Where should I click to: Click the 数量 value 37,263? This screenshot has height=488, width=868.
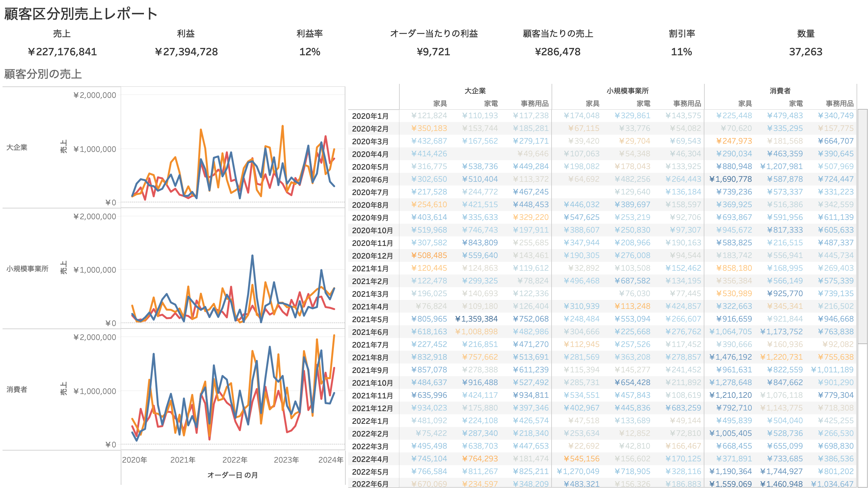[x=805, y=51]
